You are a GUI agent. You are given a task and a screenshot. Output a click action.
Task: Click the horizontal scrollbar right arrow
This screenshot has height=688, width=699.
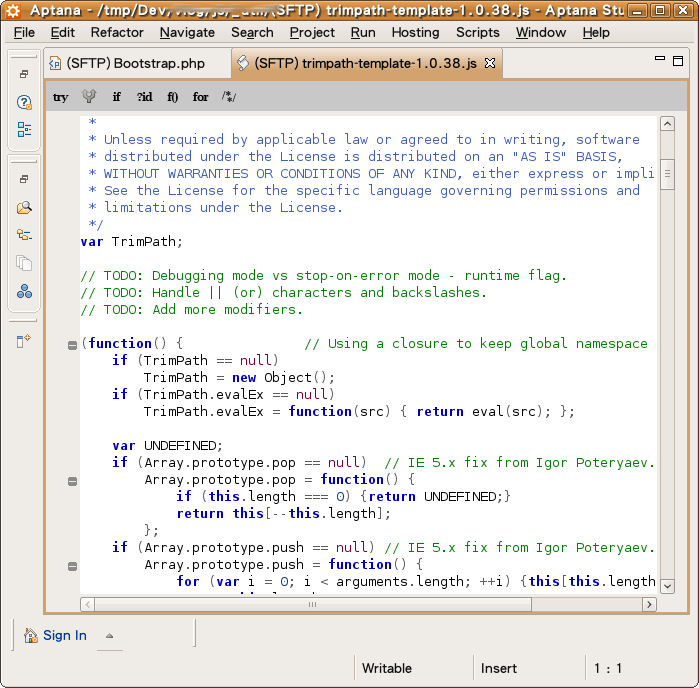(x=649, y=604)
